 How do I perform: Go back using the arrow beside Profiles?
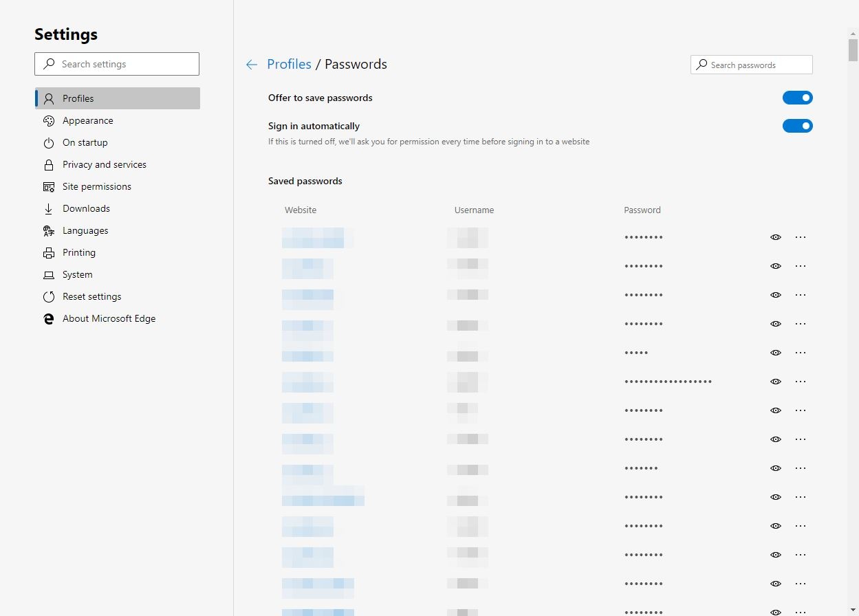(252, 65)
